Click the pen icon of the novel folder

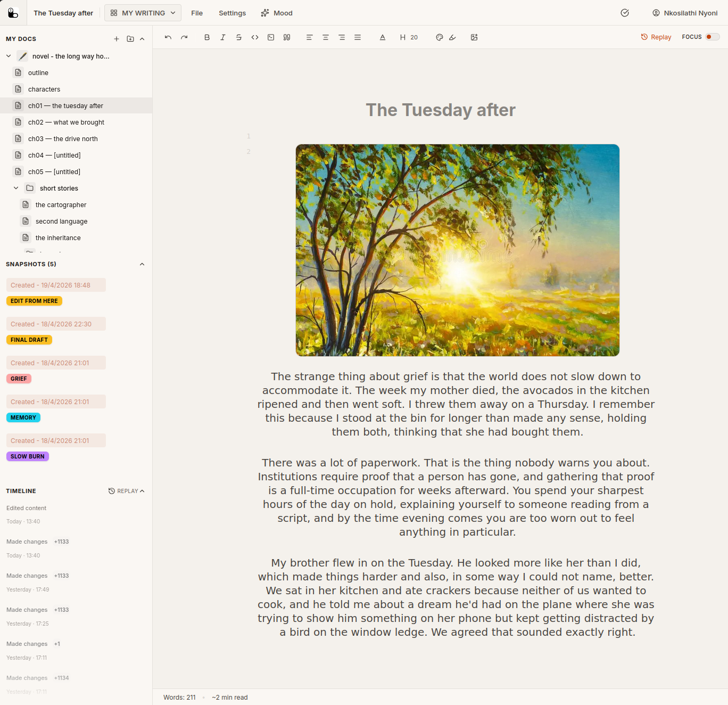[22, 56]
